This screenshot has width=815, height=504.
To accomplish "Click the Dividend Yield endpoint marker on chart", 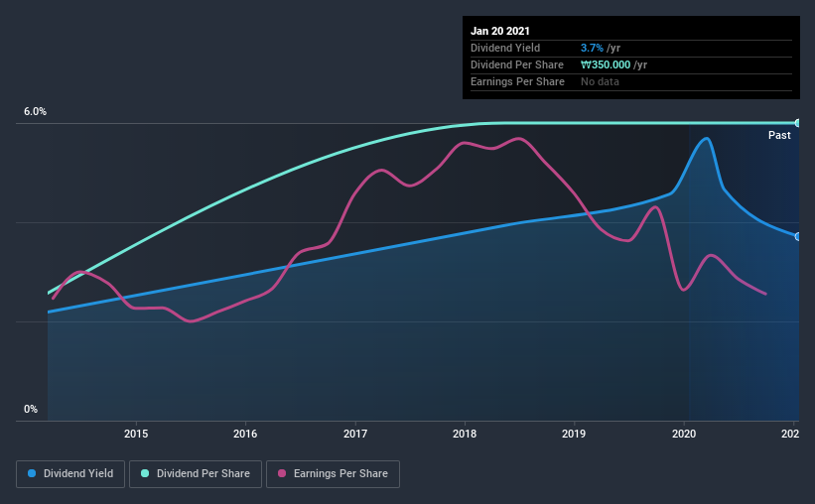I will [797, 236].
